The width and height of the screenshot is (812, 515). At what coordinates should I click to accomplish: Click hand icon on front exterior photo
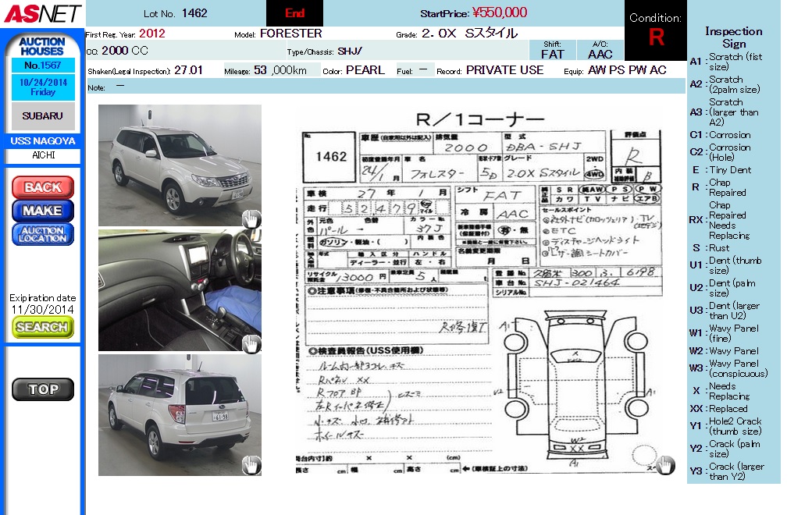click(x=251, y=218)
